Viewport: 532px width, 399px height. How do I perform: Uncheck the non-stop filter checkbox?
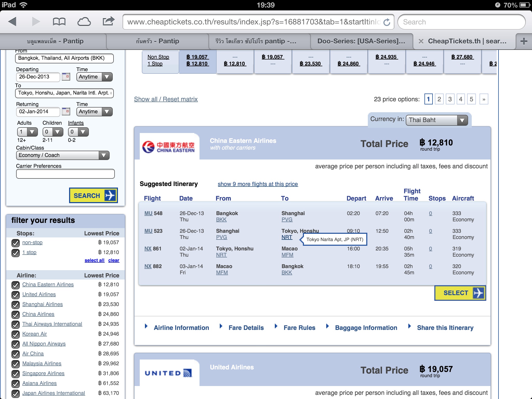(x=16, y=243)
